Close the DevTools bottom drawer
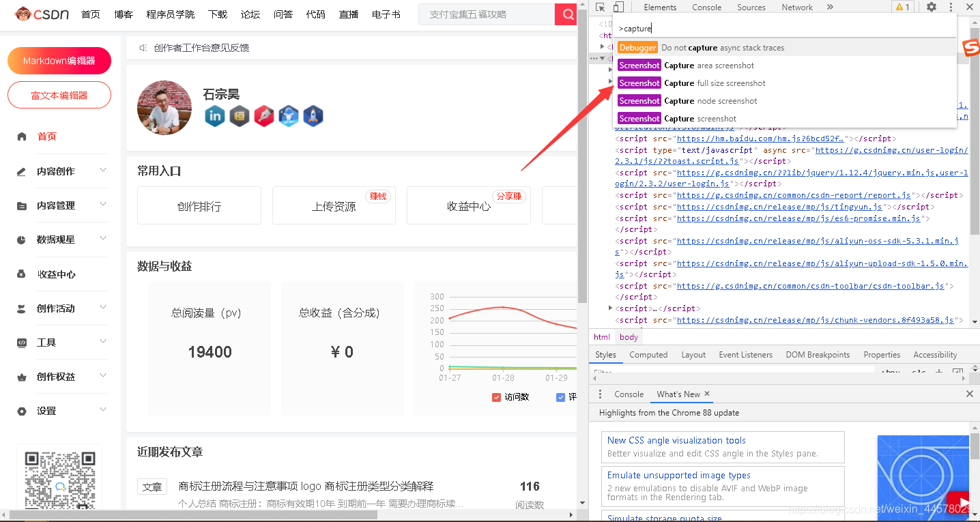Image resolution: width=980 pixels, height=522 pixels. click(x=970, y=394)
